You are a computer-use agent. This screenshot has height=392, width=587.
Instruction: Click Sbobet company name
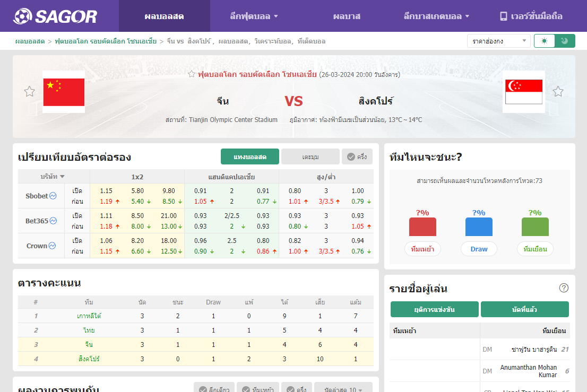click(x=37, y=196)
